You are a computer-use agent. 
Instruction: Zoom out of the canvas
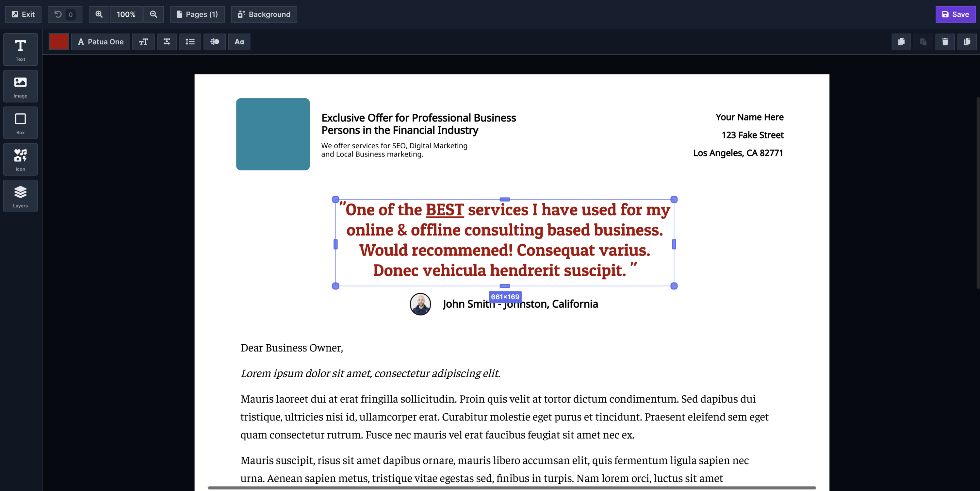coord(153,14)
